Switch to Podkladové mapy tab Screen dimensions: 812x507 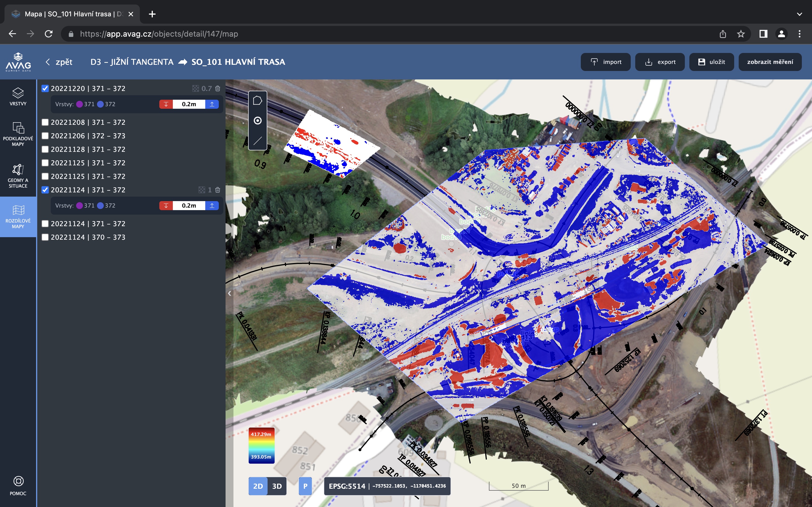click(18, 134)
